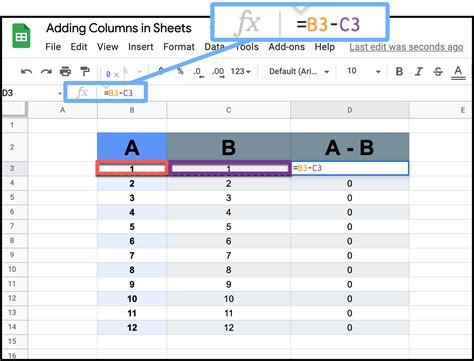
Task: Select cell D9 showing 0
Action: (x=350, y=255)
